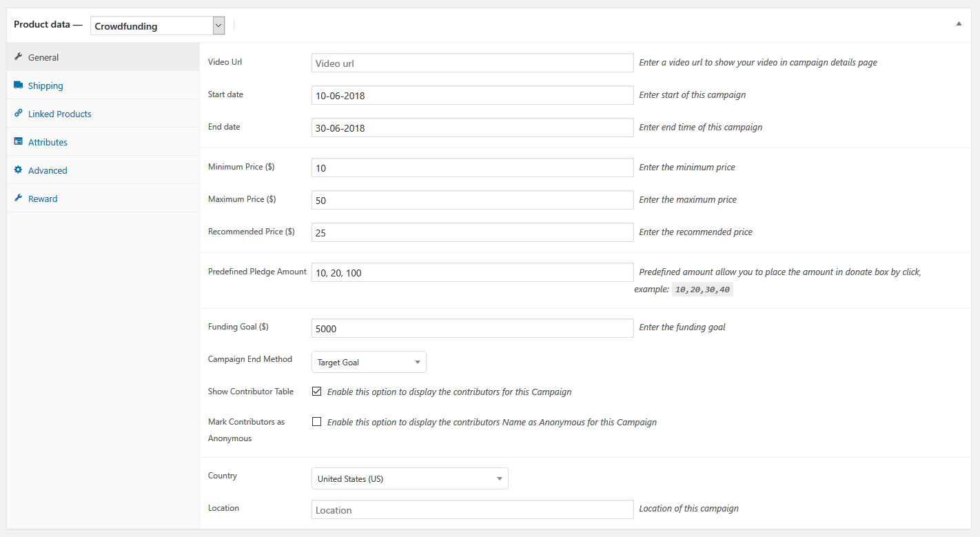Enable Mark Contributors as Anonymous
Viewport: 980px width, 537px height.
point(316,421)
